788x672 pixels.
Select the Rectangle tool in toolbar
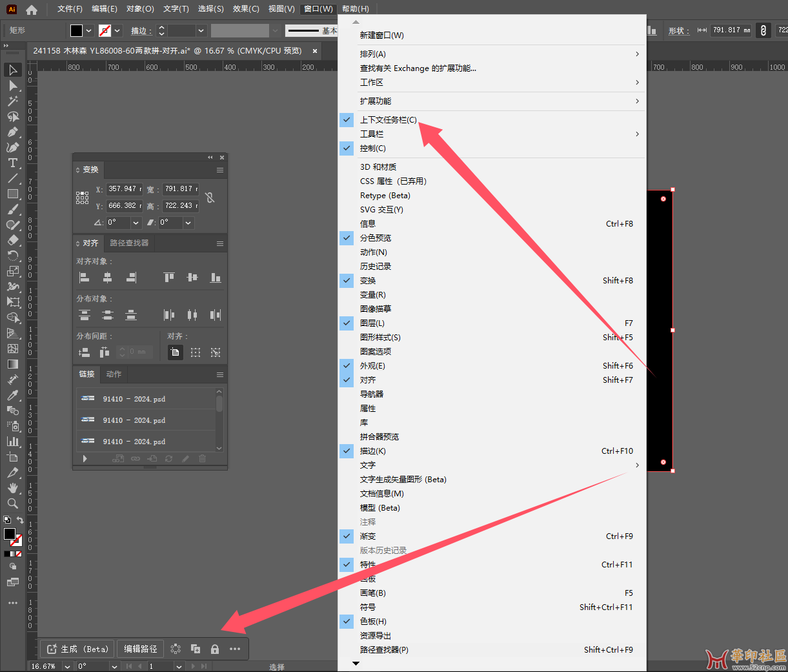click(x=12, y=194)
